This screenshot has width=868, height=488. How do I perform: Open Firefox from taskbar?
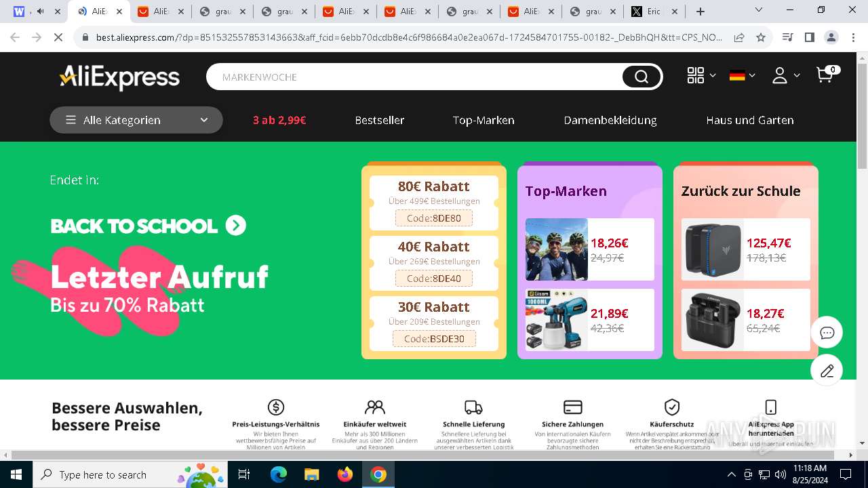click(x=345, y=474)
